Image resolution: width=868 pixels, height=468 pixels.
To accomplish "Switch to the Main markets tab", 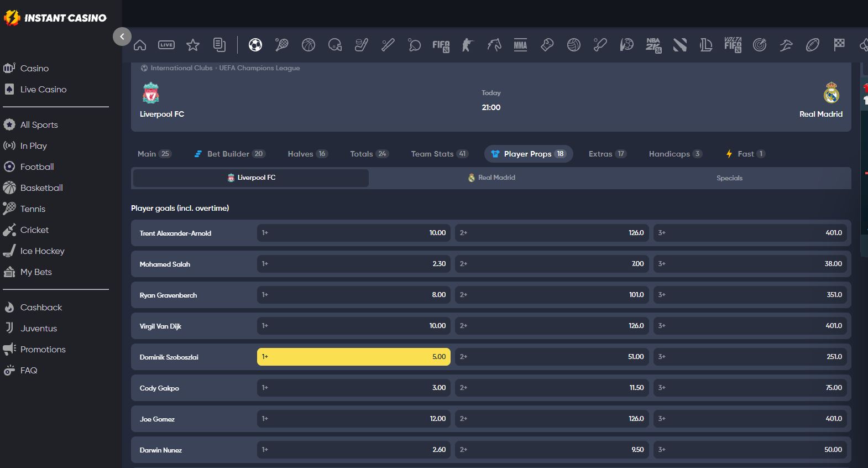I will tap(154, 154).
